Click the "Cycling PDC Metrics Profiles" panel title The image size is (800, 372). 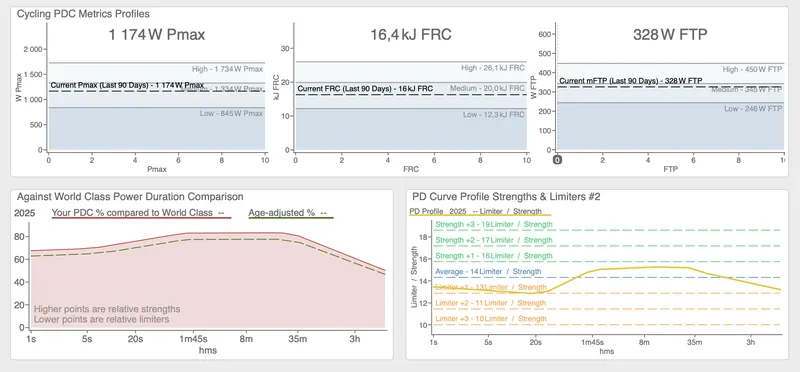[x=83, y=14]
